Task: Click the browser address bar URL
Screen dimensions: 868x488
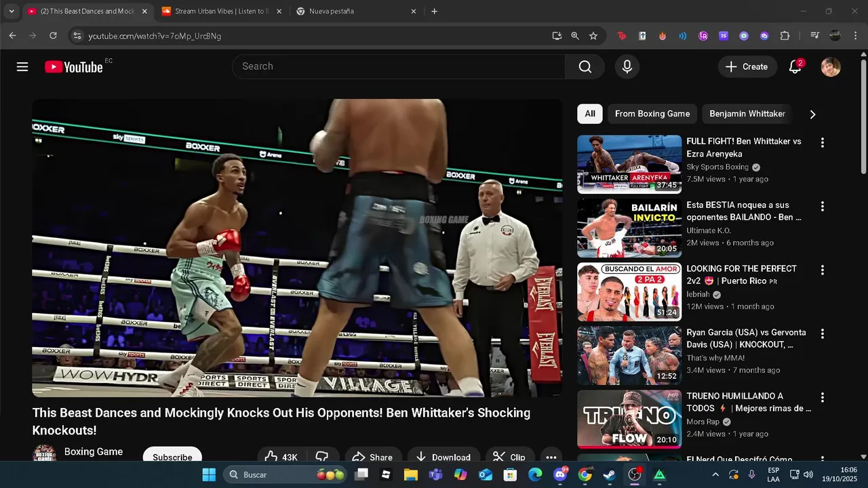Action: (155, 36)
